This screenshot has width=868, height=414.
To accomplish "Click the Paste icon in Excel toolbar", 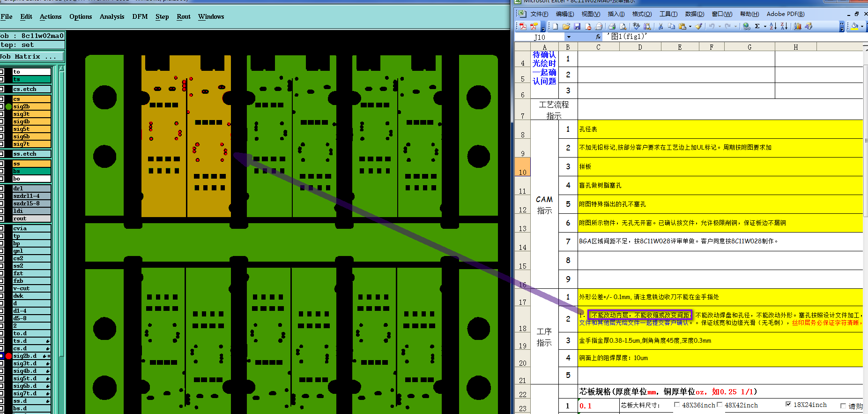I will click(683, 26).
